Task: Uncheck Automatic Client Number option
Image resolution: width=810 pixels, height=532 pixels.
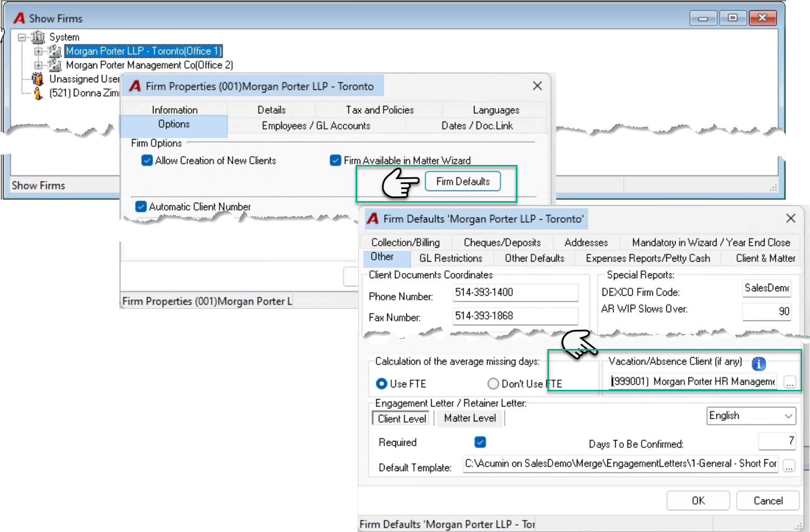Action: point(141,207)
